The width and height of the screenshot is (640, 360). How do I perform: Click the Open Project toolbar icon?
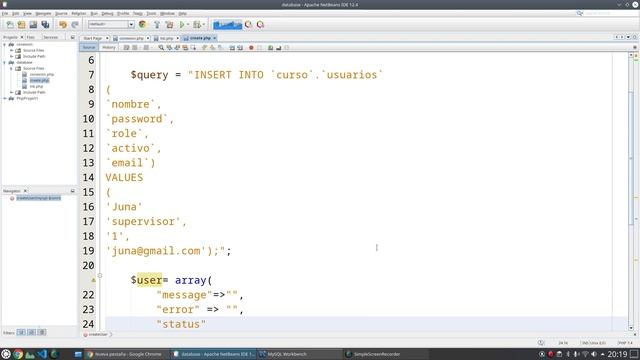(33, 24)
